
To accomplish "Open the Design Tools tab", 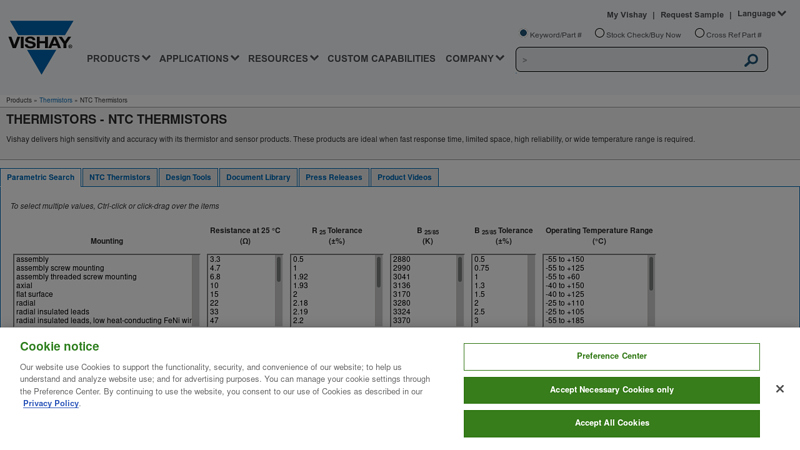I will [x=188, y=177].
